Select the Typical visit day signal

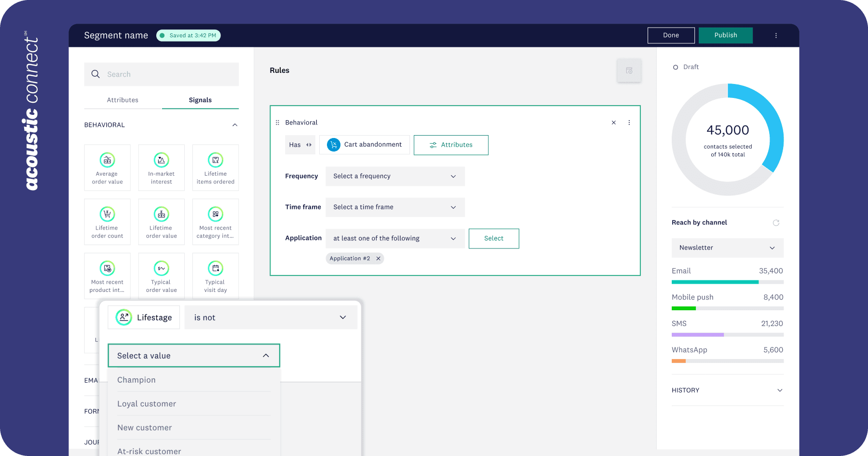tap(215, 276)
